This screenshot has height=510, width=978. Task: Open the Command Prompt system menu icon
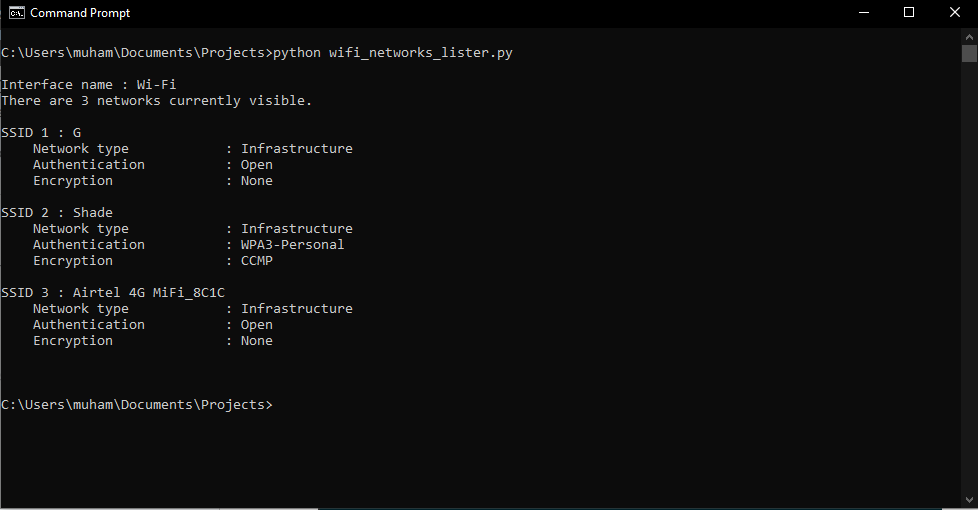point(17,13)
